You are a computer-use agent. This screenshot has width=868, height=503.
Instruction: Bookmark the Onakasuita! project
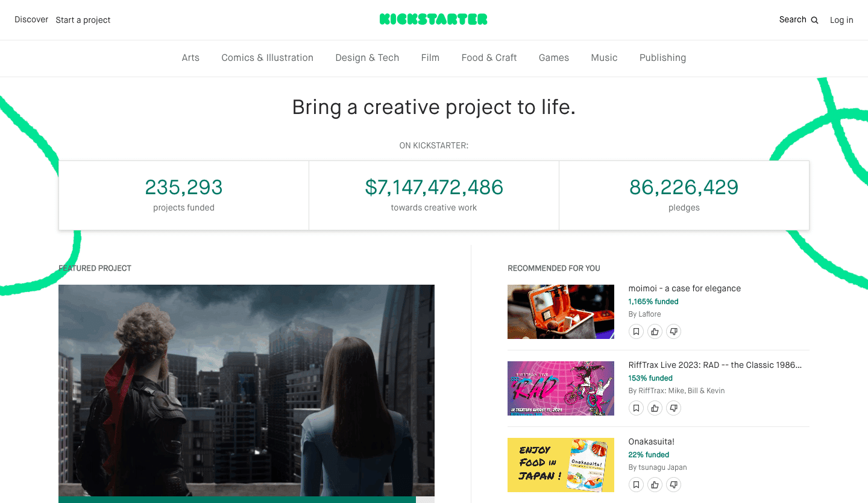(635, 484)
